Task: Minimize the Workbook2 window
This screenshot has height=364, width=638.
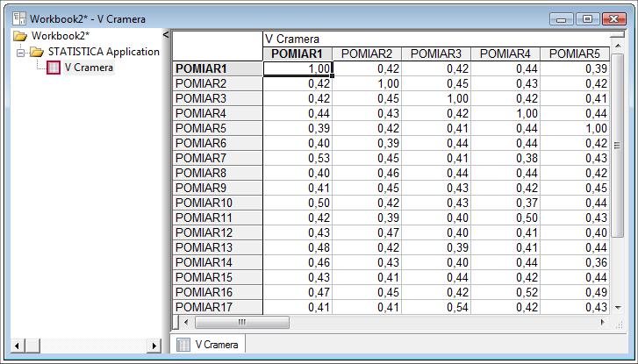Action: click(x=562, y=19)
